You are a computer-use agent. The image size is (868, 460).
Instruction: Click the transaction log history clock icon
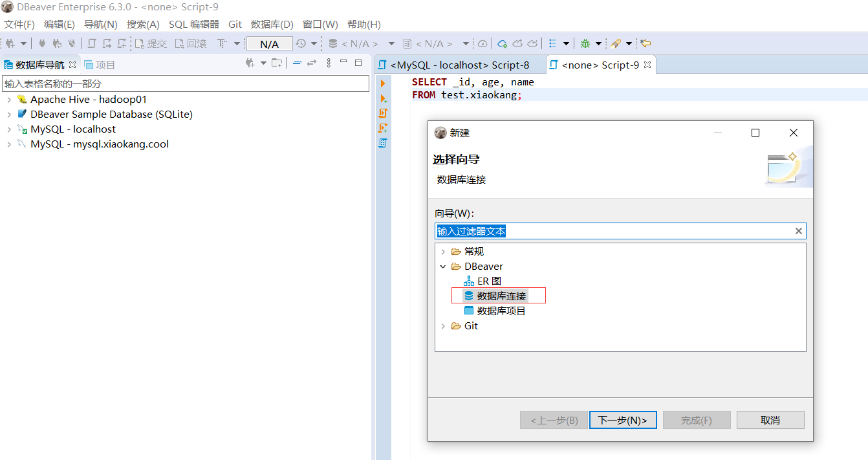coord(301,43)
